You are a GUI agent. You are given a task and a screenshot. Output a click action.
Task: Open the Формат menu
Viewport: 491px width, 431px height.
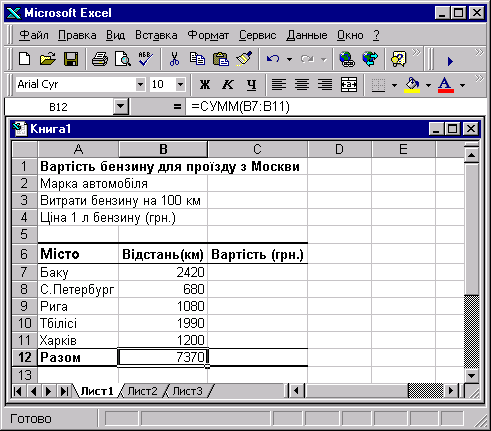click(x=208, y=35)
